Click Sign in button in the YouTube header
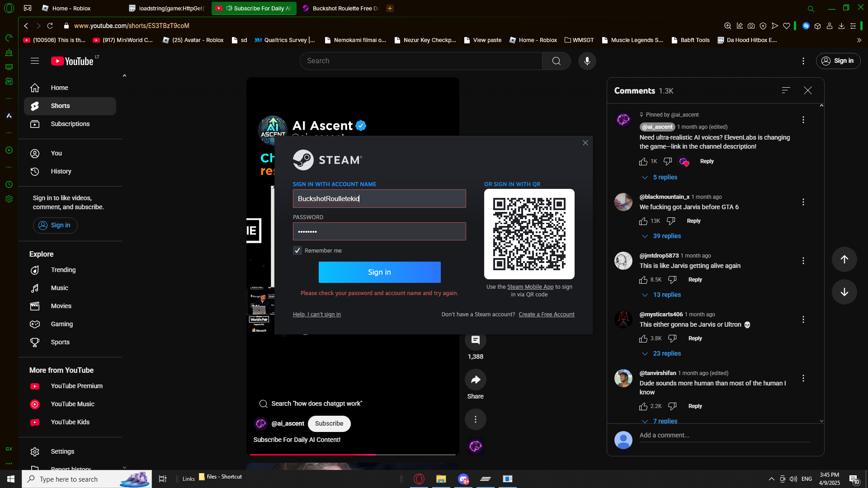The image size is (868, 488). [838, 61]
